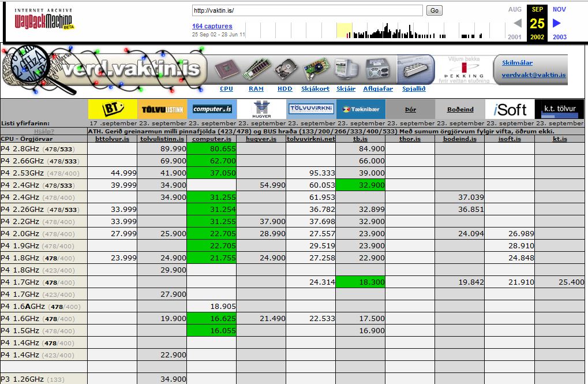Screen dimensions: 588x384
Task: Open the BT store logo
Action: click(113, 109)
